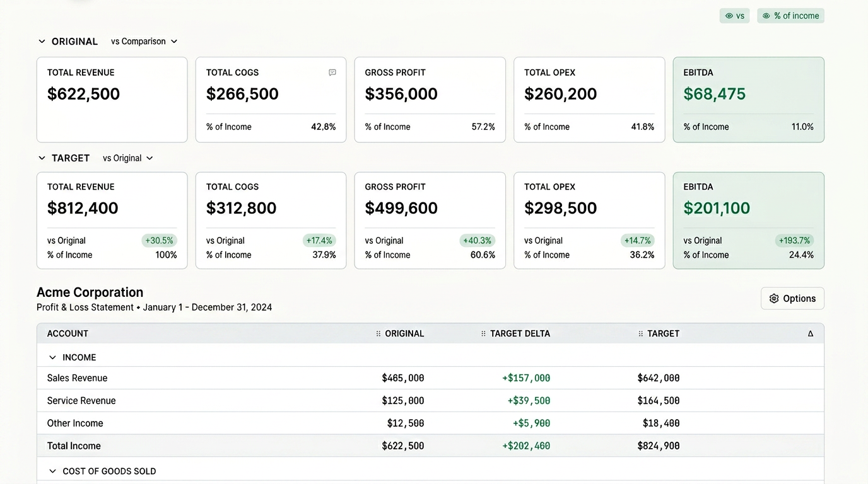Collapse the ORIGINAL summary section
Screen dimensions: 868x484
pyautogui.click(x=42, y=42)
